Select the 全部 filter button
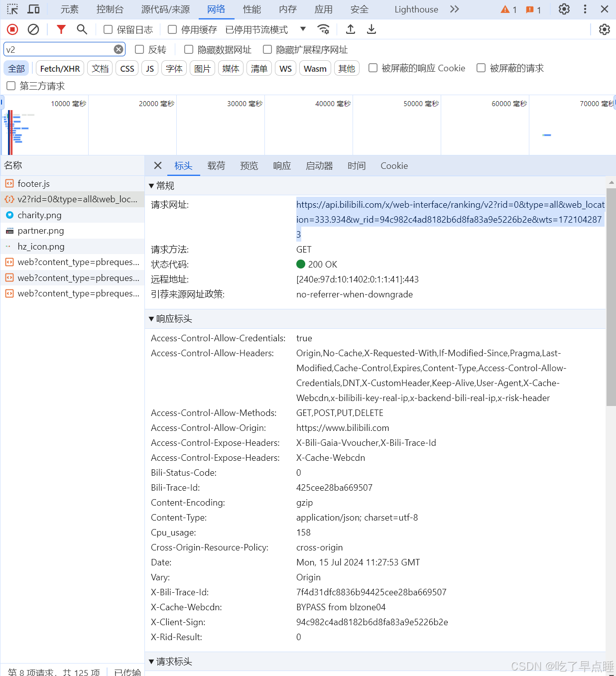 coord(16,68)
